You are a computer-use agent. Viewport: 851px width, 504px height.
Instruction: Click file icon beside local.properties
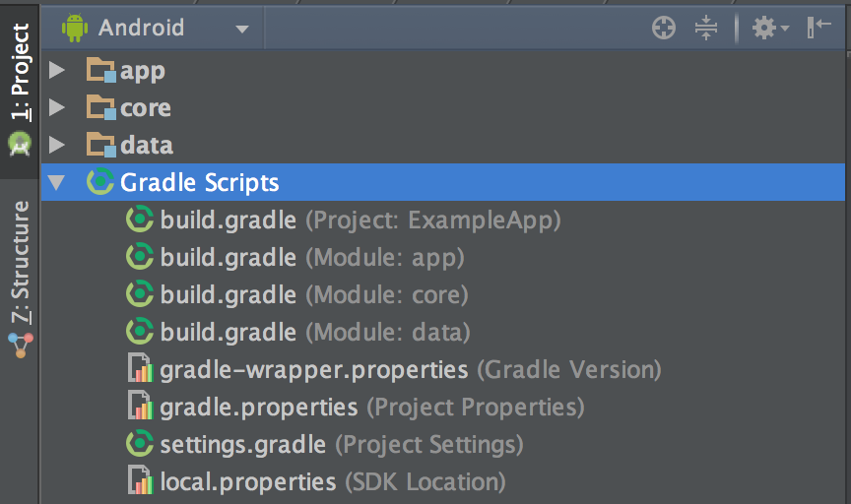pyautogui.click(x=141, y=480)
